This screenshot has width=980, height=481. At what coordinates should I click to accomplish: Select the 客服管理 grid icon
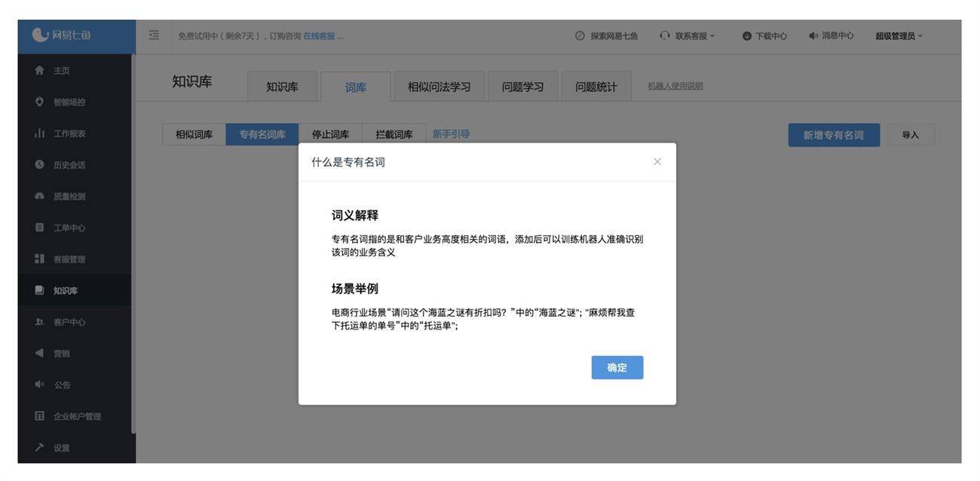[x=39, y=259]
